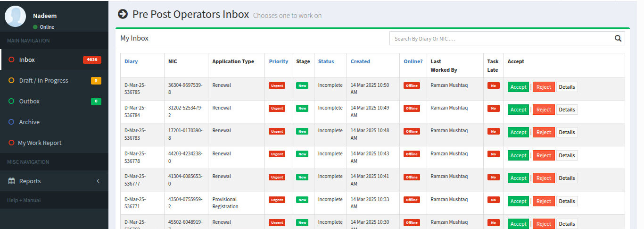644x229 pixels.
Task: Sort table by Online? column
Action: click(x=413, y=61)
